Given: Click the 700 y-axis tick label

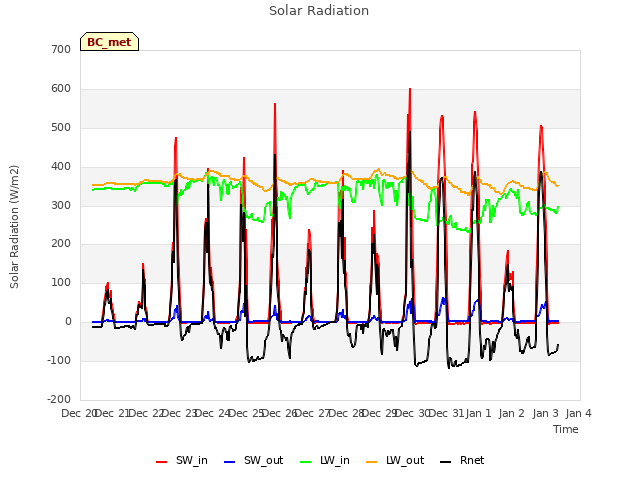Looking at the screenshot, I should 61,49.
